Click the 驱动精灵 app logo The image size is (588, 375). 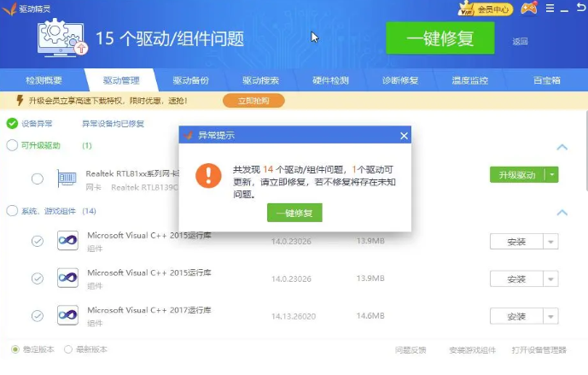[9, 9]
